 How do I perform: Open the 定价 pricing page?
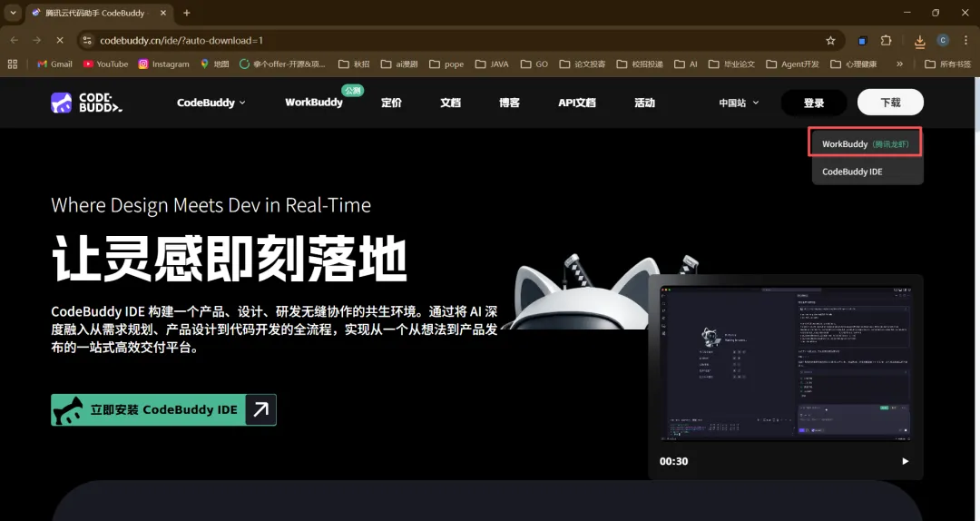pos(391,103)
